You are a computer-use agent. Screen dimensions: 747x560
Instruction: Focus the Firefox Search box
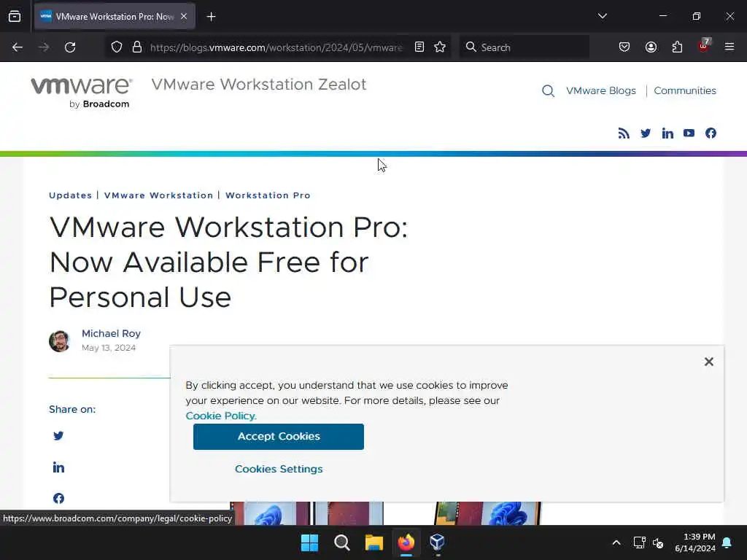524,47
